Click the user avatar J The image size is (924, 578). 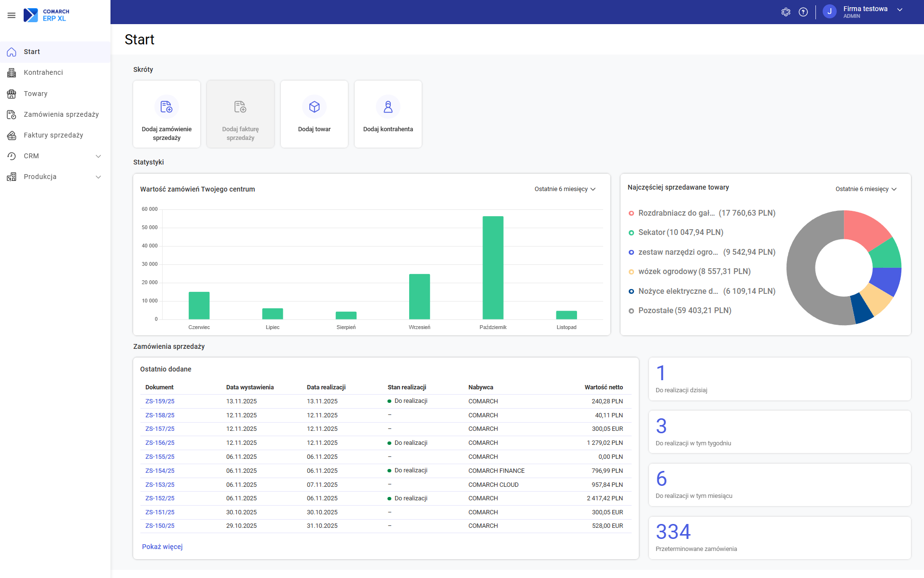(x=830, y=12)
